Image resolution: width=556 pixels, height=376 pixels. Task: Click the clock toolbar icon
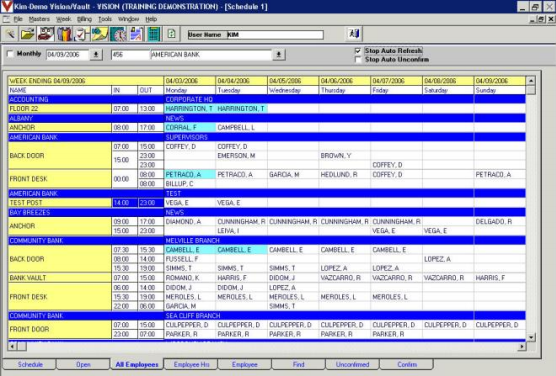117,34
